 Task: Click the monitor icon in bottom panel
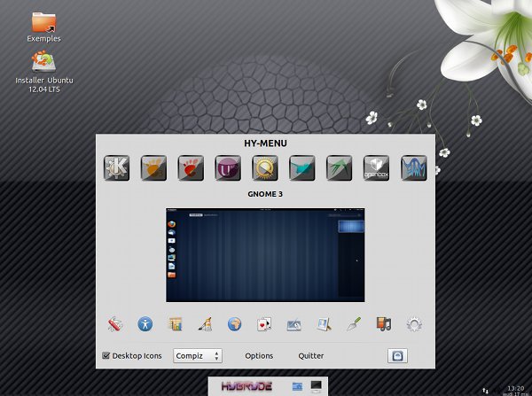point(317,386)
